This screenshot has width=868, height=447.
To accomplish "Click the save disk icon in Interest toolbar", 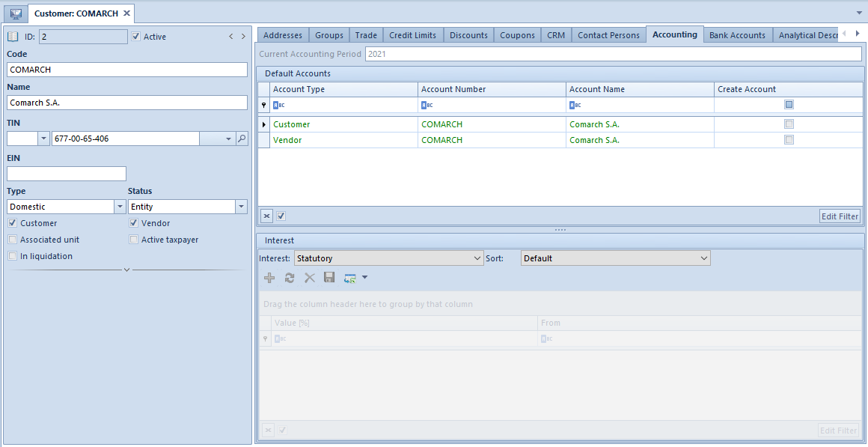I will (329, 278).
